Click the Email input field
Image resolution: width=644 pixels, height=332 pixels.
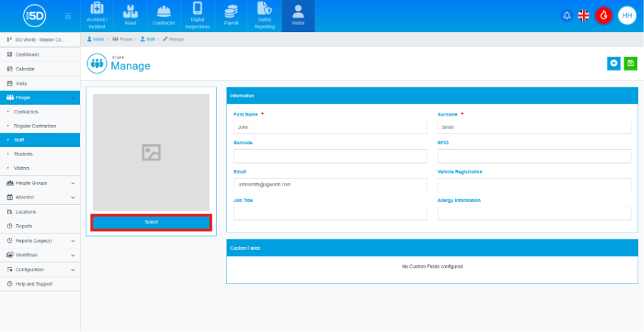331,185
